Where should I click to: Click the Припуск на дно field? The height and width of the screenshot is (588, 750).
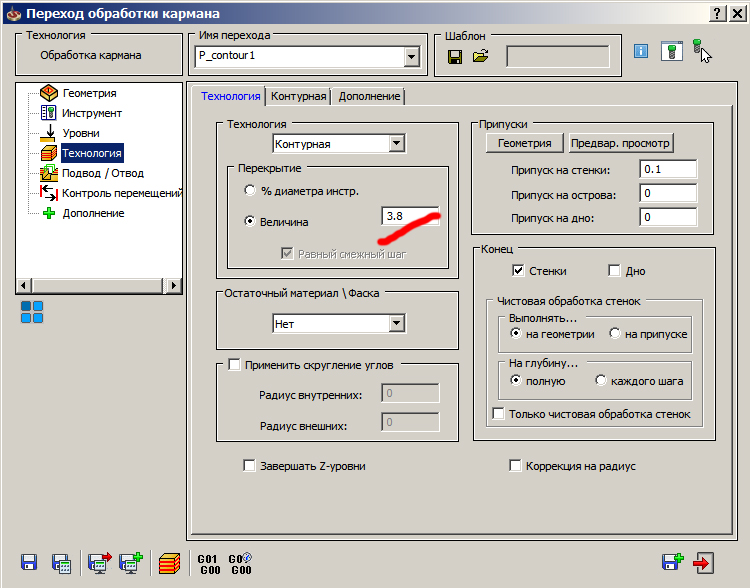pos(668,217)
